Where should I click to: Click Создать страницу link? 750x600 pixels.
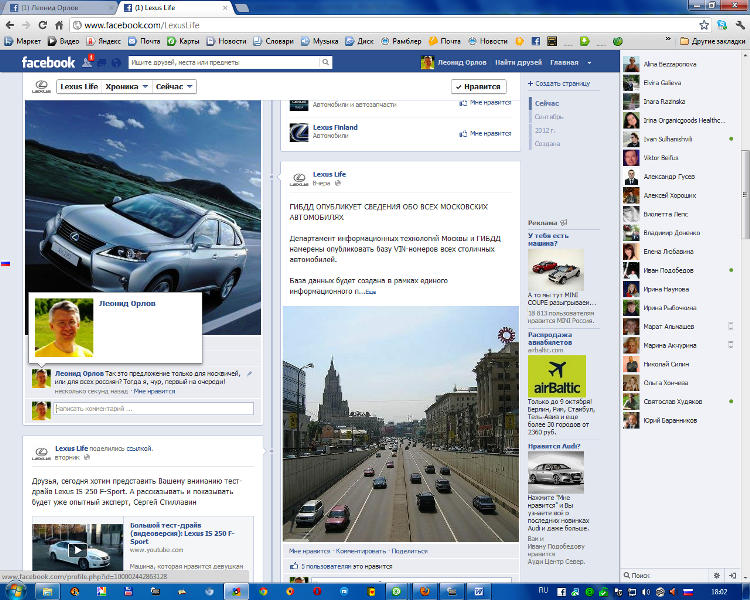coord(559,84)
